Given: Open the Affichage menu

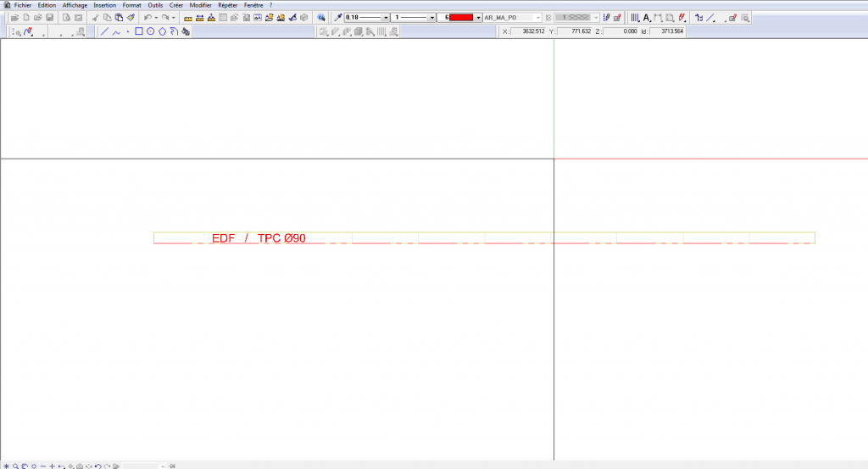Looking at the screenshot, I should (x=75, y=5).
